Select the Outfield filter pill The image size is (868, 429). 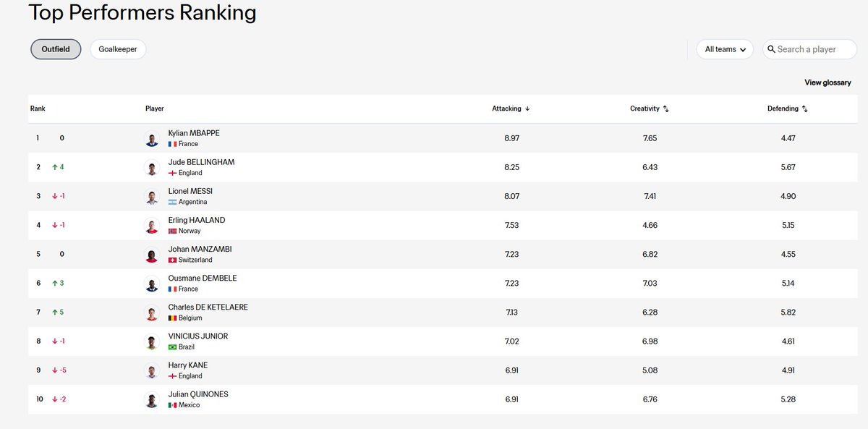[56, 49]
